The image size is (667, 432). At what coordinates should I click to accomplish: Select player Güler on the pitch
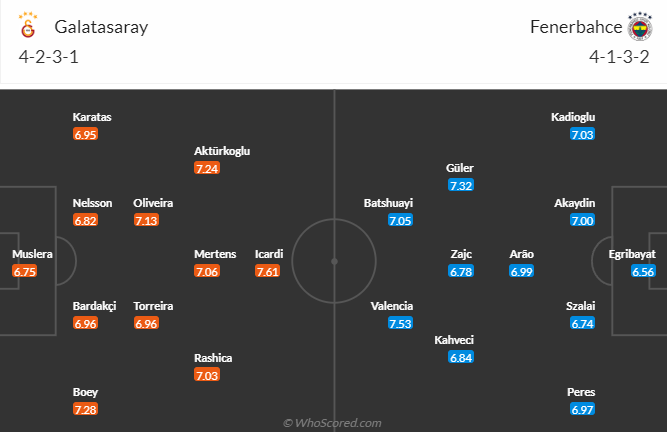point(460,168)
